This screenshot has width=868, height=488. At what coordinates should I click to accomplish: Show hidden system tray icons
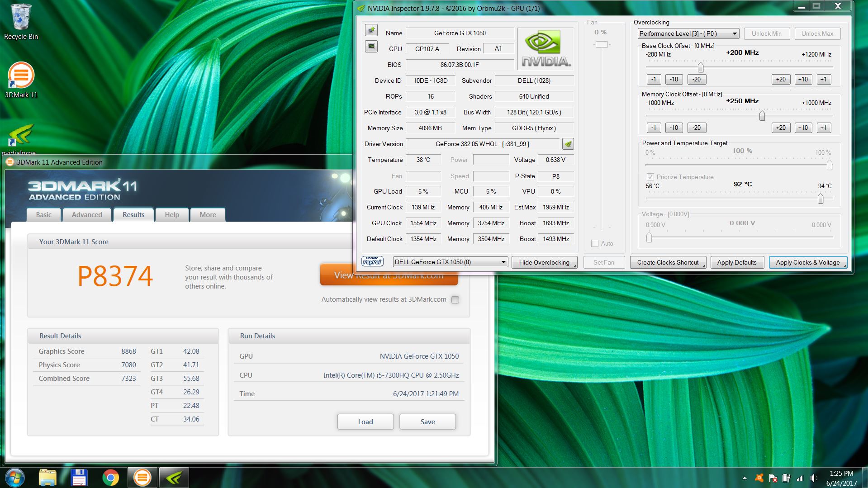745,478
